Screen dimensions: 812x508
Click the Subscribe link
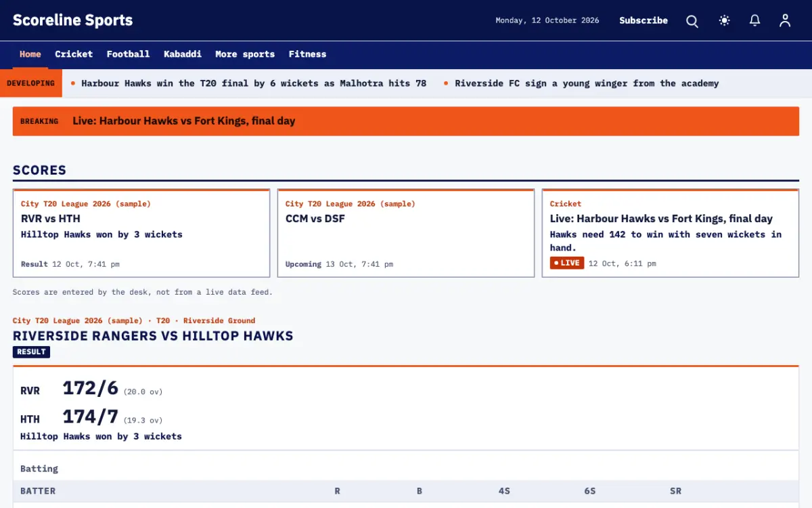644,20
